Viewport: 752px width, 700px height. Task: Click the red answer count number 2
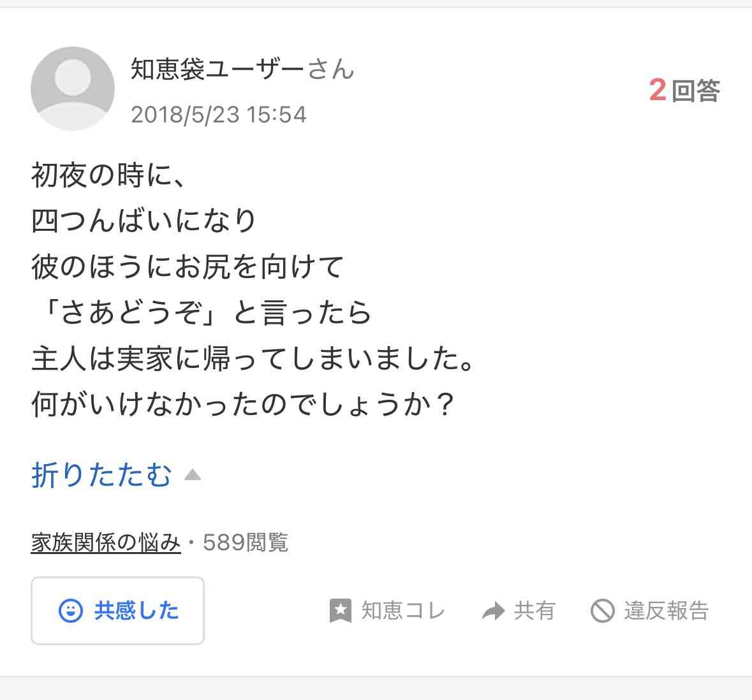click(x=658, y=90)
